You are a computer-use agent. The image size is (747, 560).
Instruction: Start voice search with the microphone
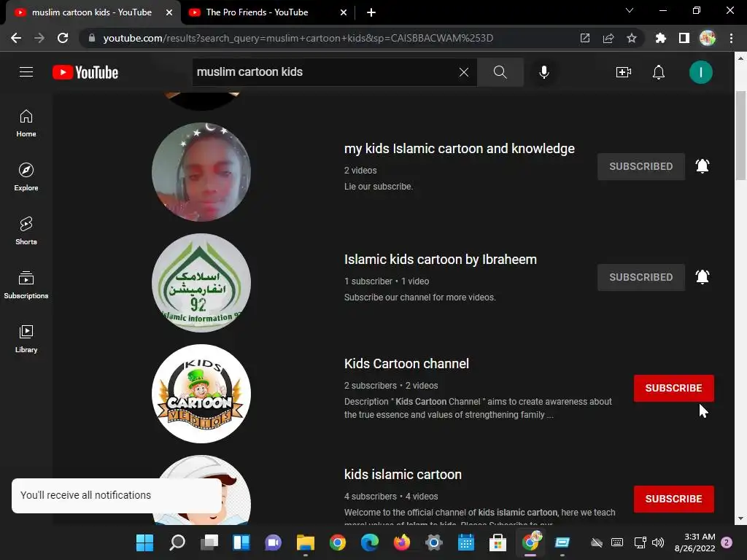(543, 72)
